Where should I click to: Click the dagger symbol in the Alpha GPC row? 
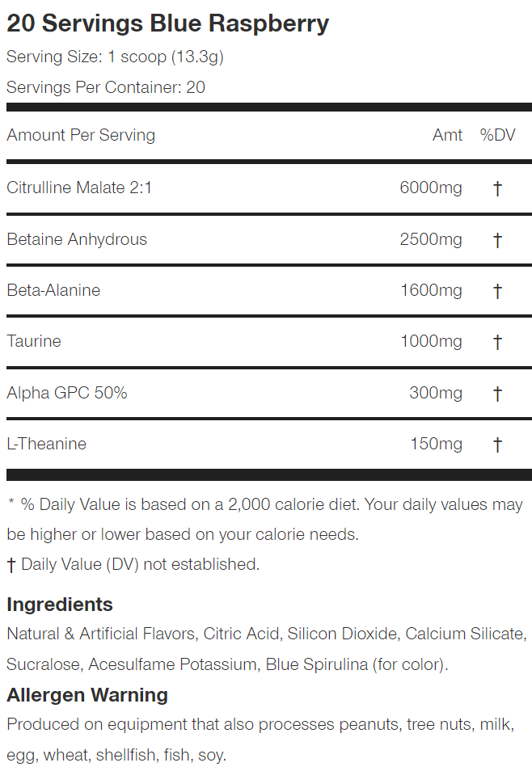coord(497,394)
